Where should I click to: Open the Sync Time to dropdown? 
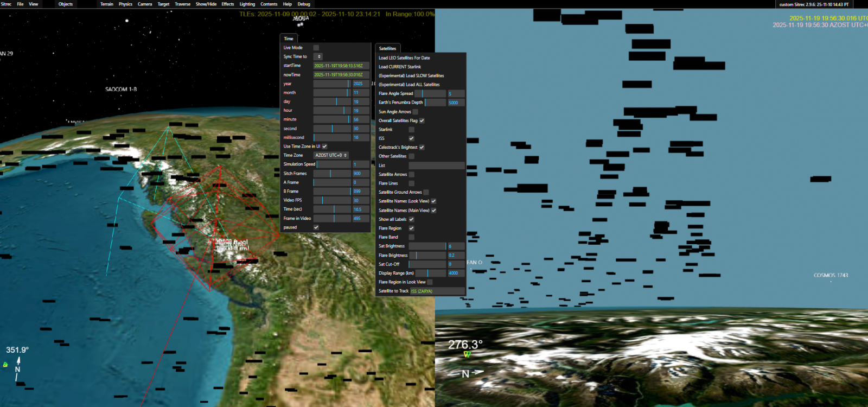tap(318, 56)
